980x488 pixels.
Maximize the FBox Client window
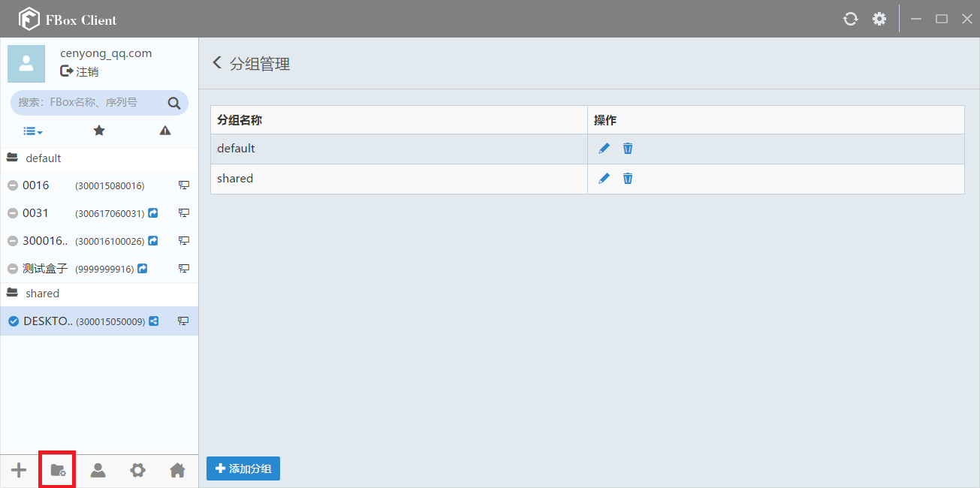[x=941, y=19]
